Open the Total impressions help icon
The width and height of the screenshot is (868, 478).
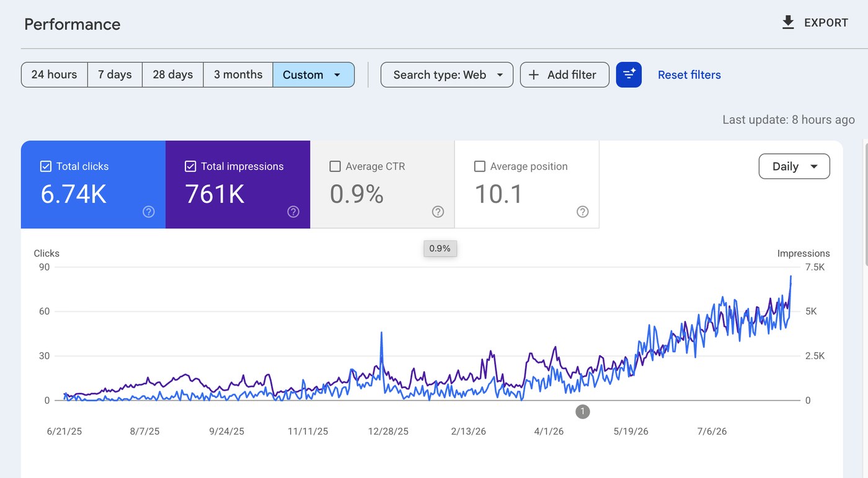tap(293, 211)
